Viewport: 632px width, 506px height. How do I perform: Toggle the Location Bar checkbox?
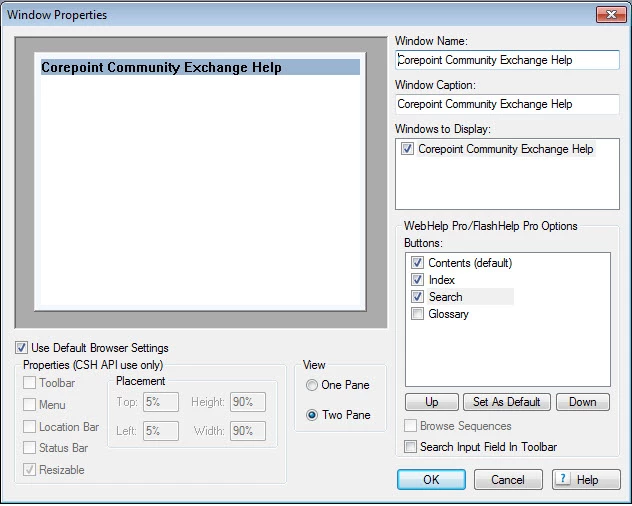pos(29,427)
